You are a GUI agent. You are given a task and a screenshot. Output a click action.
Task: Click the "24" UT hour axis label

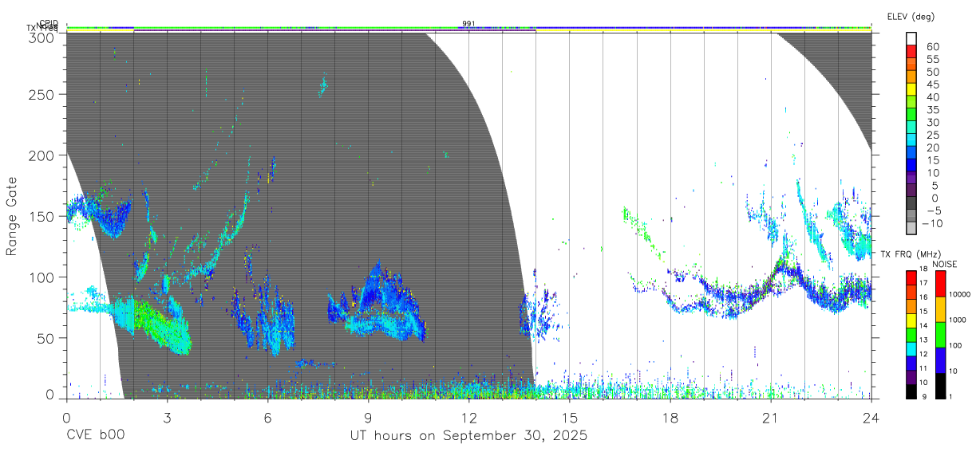(871, 417)
